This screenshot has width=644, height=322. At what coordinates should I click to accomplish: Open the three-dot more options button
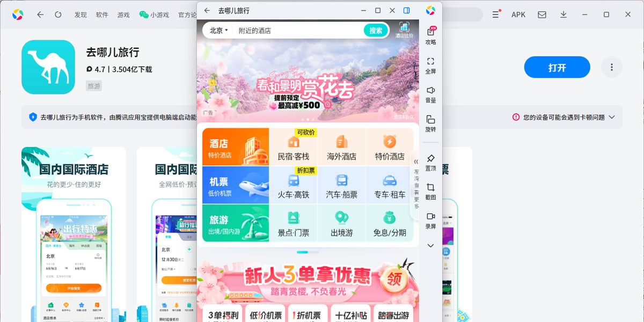(611, 68)
